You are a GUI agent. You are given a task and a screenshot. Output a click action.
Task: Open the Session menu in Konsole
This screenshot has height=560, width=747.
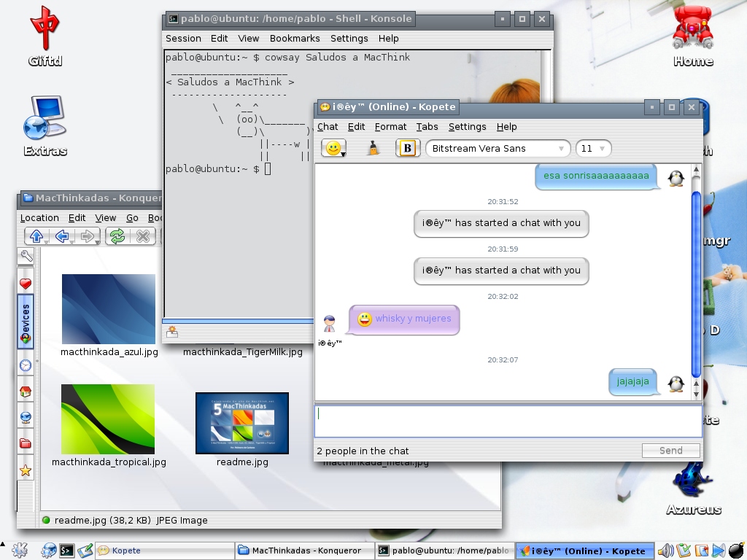183,39
